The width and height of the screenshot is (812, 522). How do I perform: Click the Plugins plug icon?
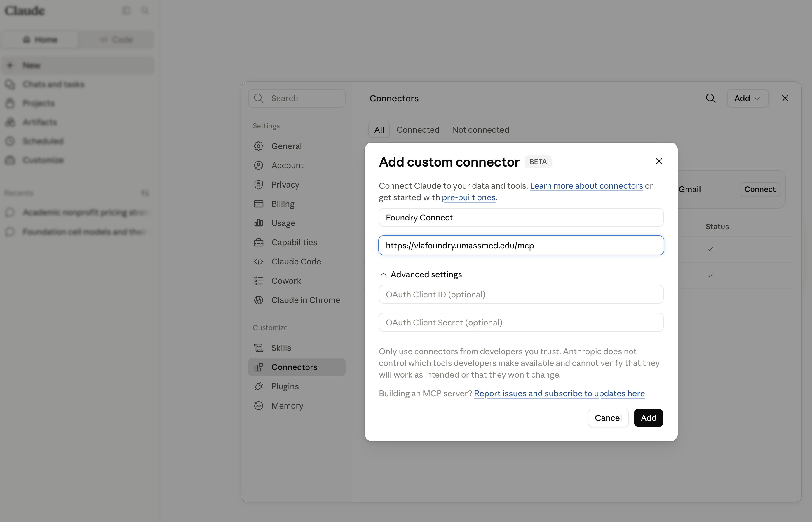pyautogui.click(x=258, y=386)
